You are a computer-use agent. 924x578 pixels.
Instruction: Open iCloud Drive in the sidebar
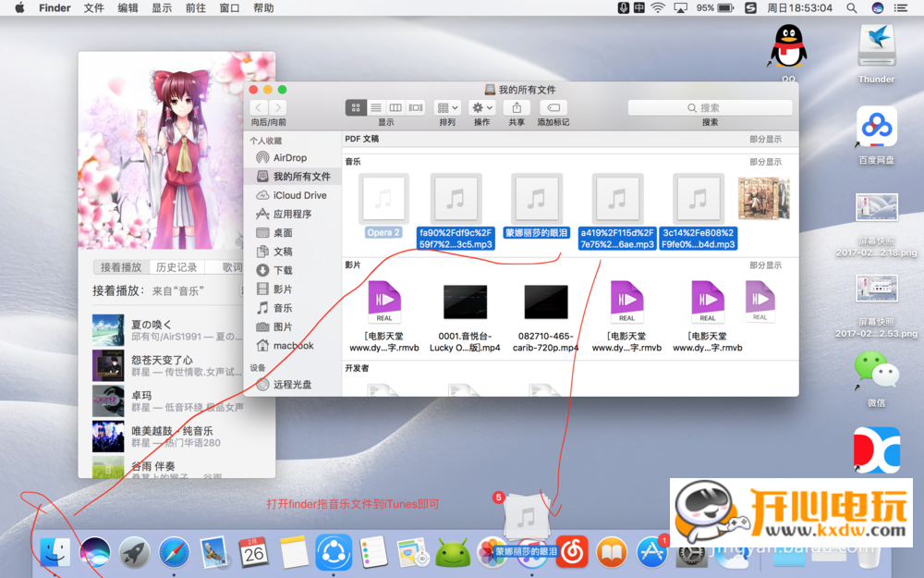pyautogui.click(x=299, y=195)
